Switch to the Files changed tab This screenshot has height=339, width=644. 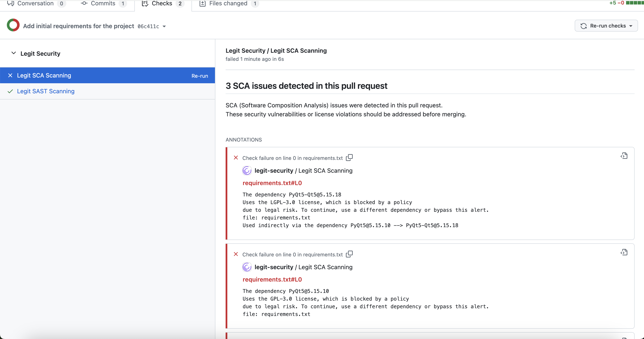point(229,3)
